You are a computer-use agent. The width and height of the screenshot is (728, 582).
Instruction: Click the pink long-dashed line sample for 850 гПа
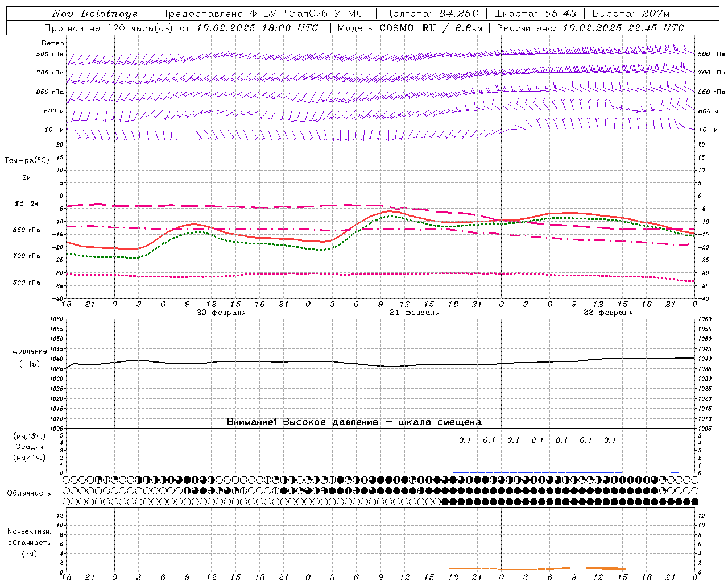[26, 236]
